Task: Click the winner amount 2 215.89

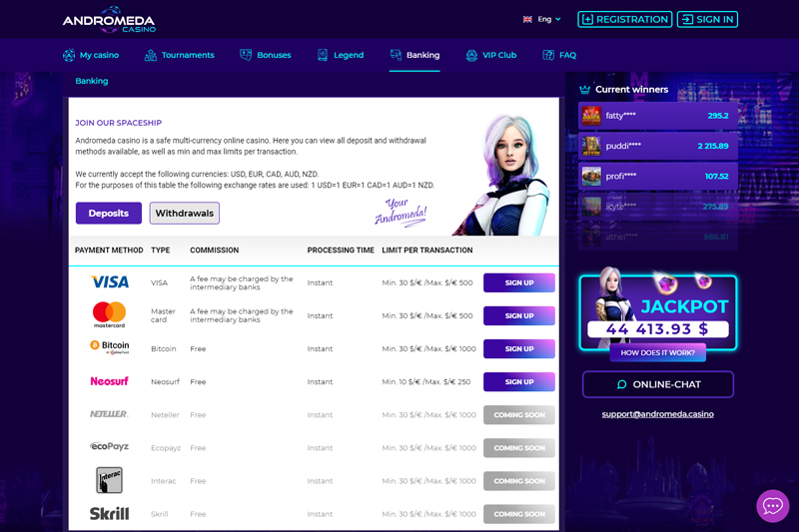Action: [x=713, y=146]
